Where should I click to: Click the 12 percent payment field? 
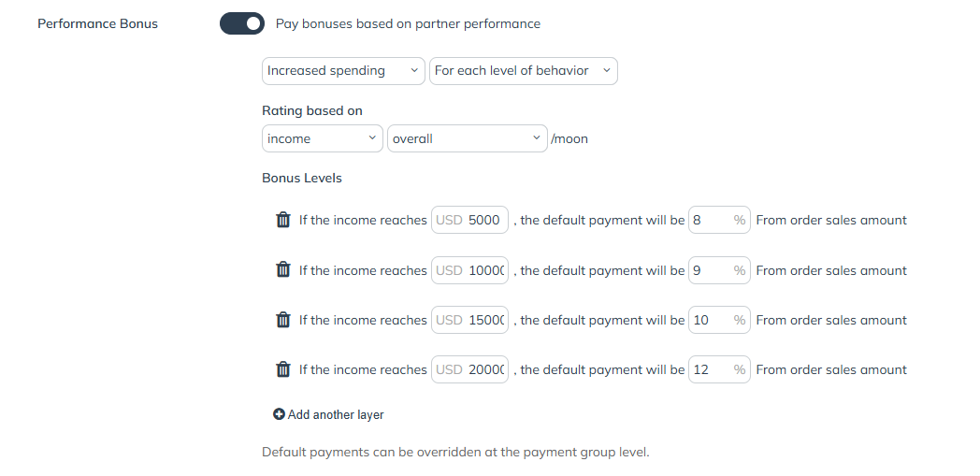click(719, 369)
